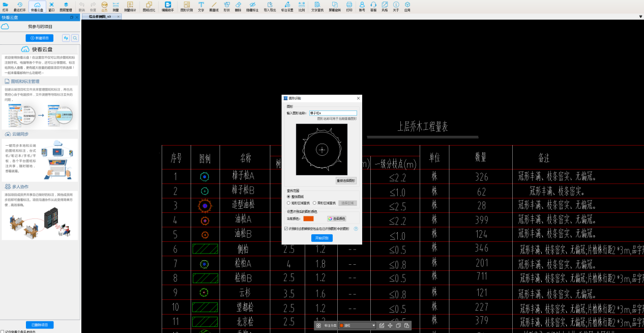Open 图层管理 layer management
Screen dimensions: 644x333
(66, 6)
